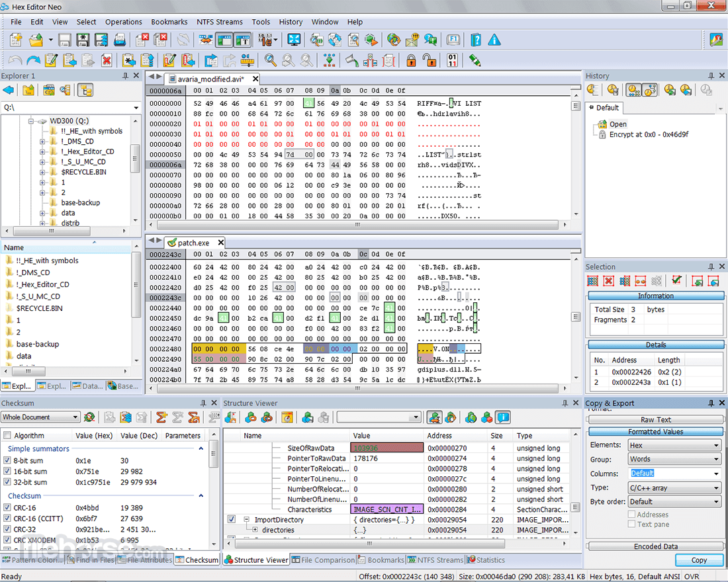
Task: Click the closed padlock encrypt icon
Action: [412, 60]
